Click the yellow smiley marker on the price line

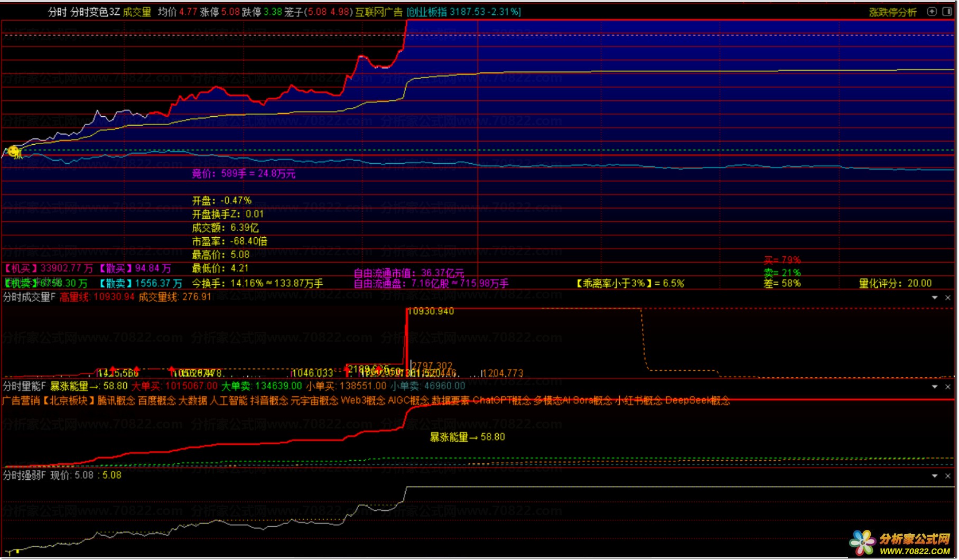(x=14, y=152)
